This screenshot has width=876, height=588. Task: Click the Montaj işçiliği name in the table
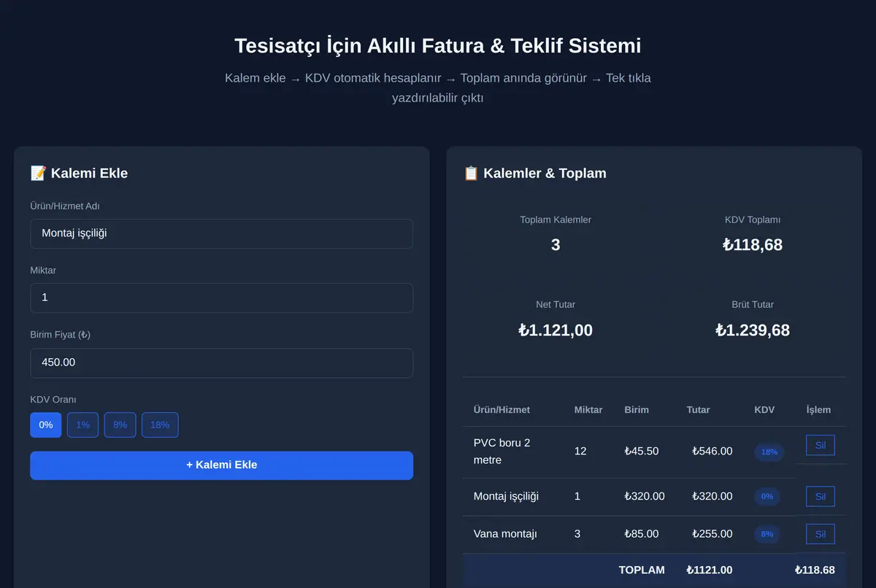[x=506, y=497]
